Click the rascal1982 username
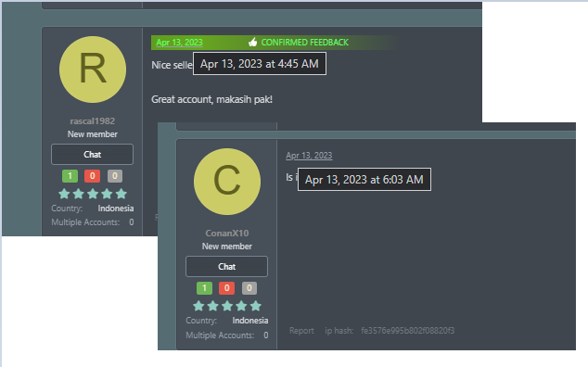 (x=92, y=121)
